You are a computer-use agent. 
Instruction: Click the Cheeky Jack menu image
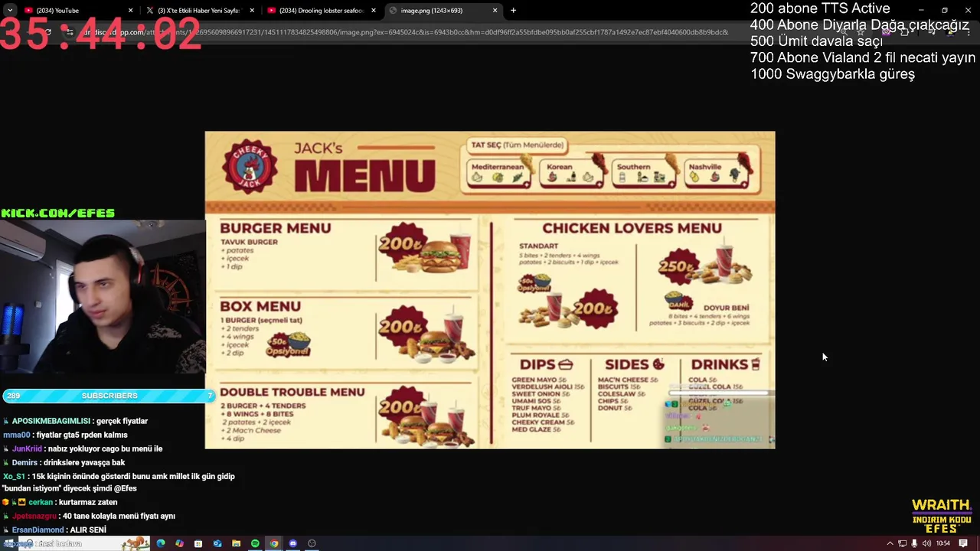[x=490, y=289]
